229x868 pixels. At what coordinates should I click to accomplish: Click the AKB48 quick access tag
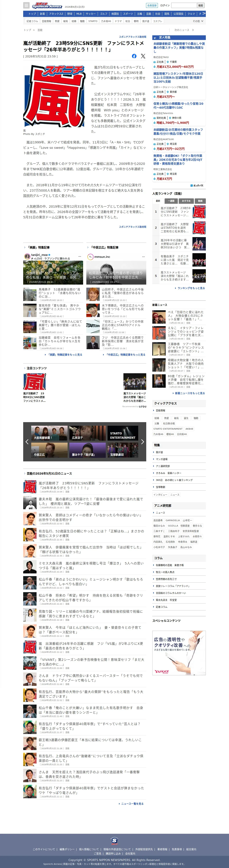click(189, 429)
